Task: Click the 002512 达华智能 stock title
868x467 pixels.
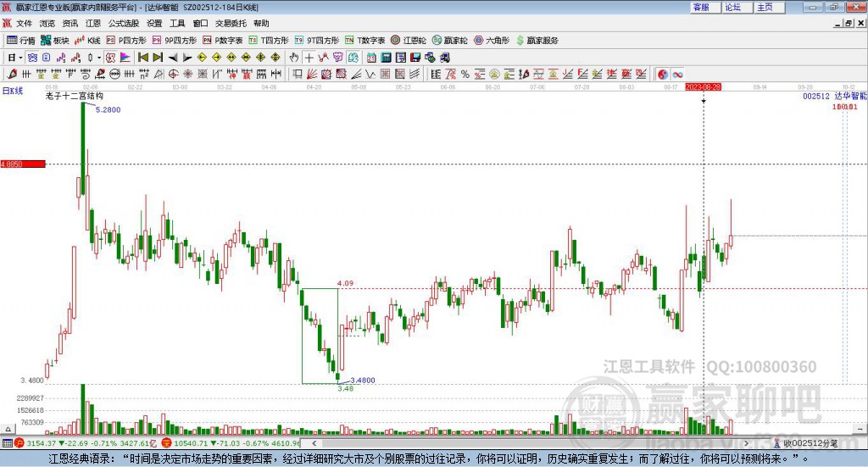Action: click(x=835, y=97)
